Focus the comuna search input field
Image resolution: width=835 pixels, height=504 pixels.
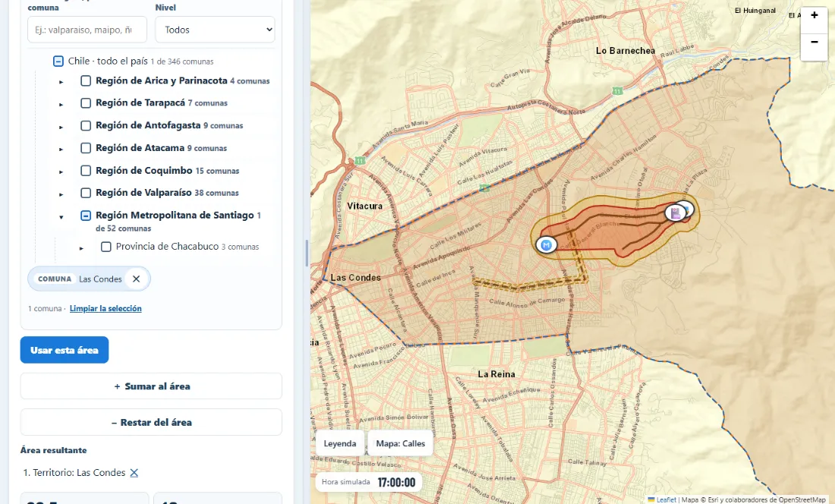pos(87,30)
